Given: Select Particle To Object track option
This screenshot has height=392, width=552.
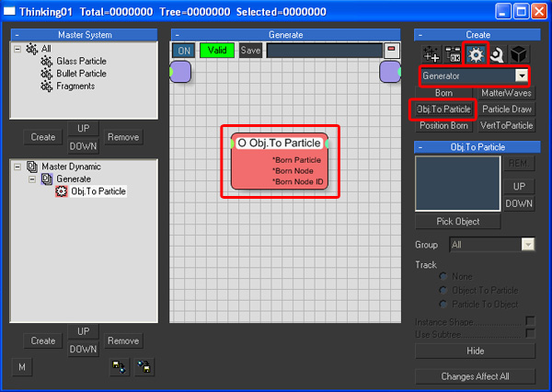Looking at the screenshot, I should click(443, 304).
